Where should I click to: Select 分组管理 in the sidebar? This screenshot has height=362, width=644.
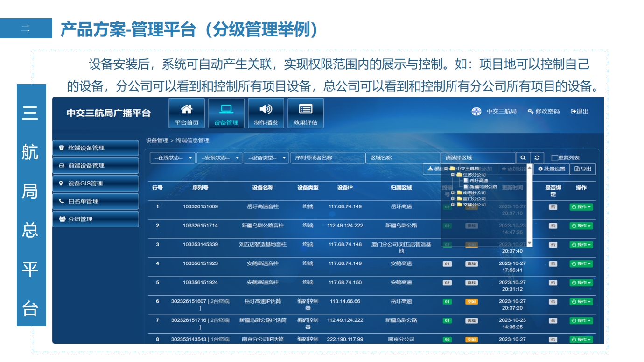coord(96,219)
